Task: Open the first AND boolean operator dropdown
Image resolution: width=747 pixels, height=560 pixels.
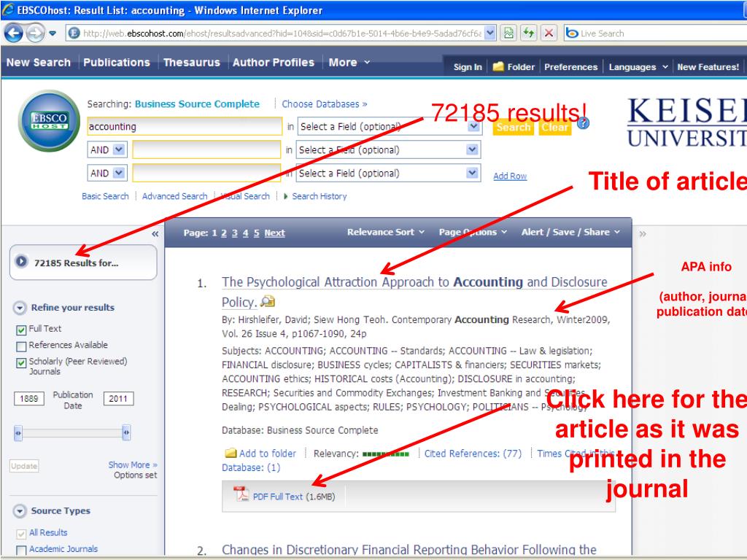Action: pyautogui.click(x=107, y=150)
